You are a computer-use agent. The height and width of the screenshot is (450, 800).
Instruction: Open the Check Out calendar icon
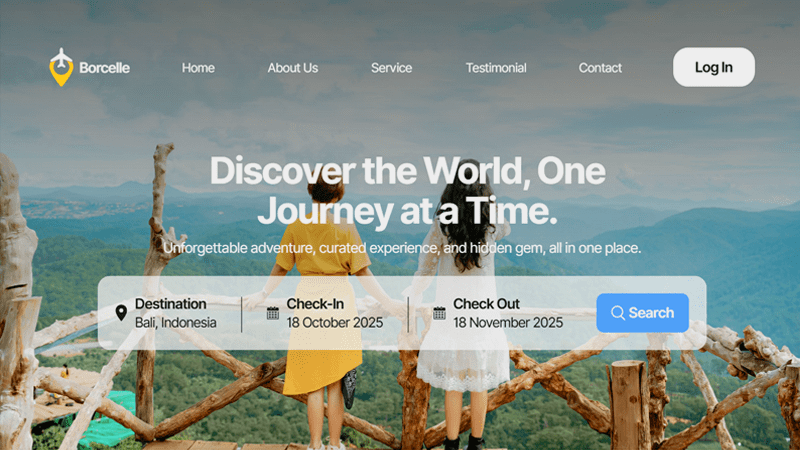click(439, 313)
